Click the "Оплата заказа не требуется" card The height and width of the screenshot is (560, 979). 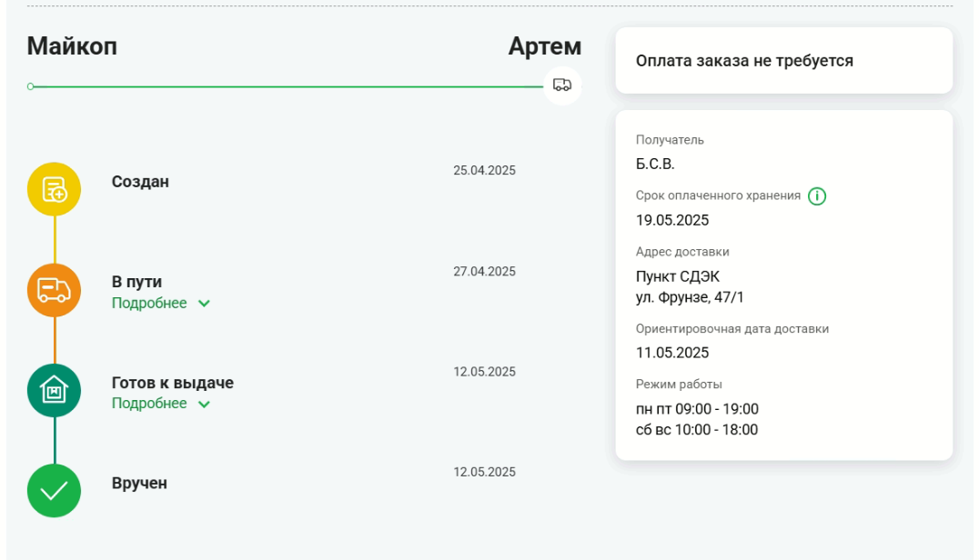pos(782,60)
